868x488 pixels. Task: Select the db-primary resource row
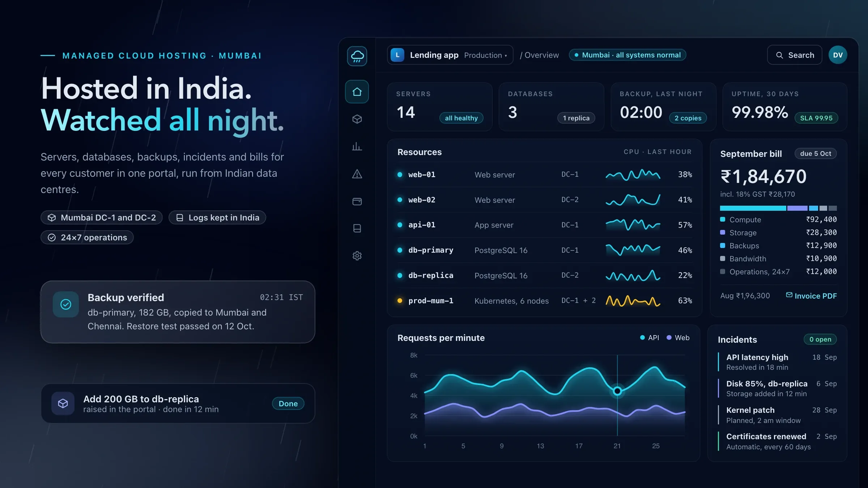click(544, 250)
